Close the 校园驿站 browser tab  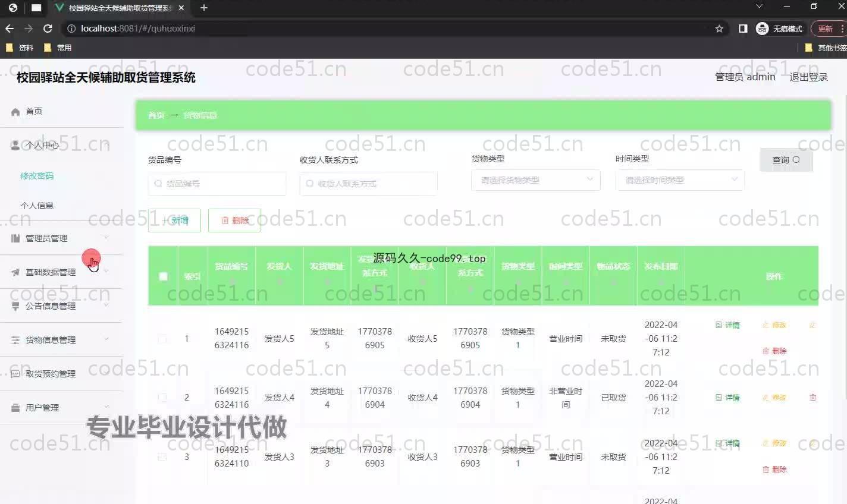(x=181, y=8)
